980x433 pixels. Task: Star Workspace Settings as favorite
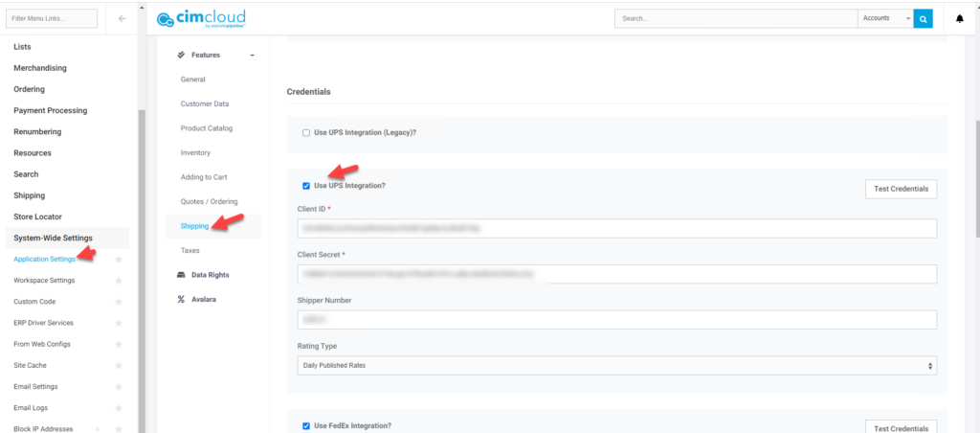coord(119,281)
